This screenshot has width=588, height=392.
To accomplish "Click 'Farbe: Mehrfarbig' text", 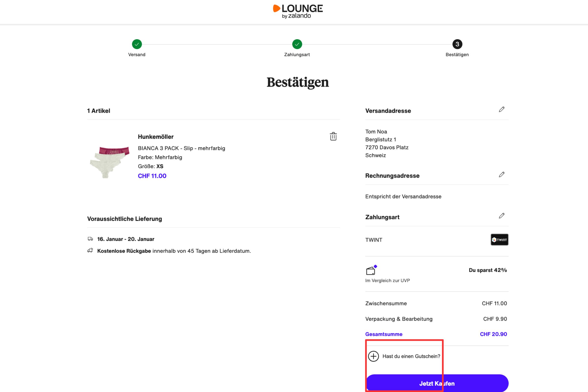I will (160, 157).
